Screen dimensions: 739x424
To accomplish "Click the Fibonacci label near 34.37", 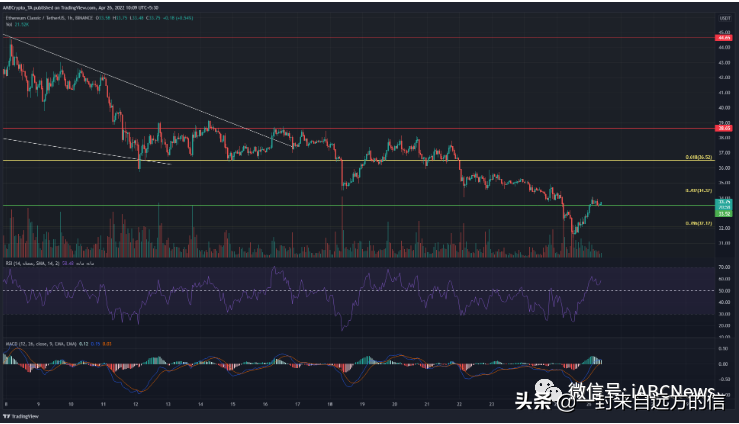I will 698,191.
